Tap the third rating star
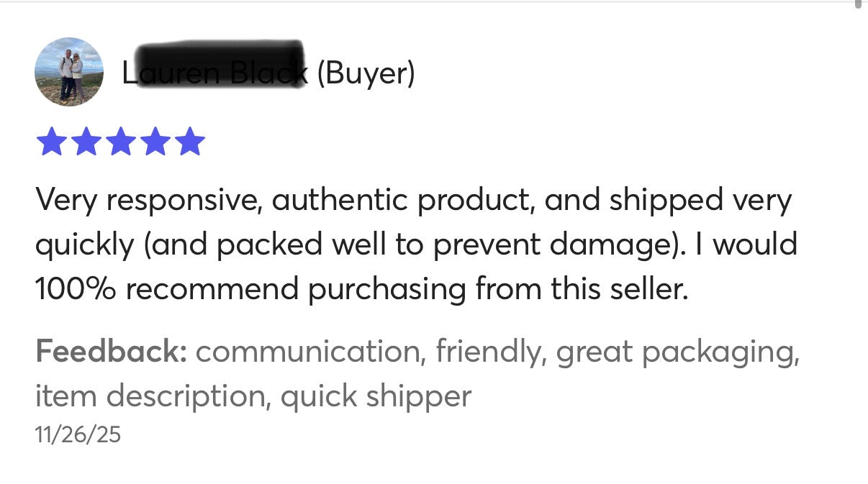 click(120, 142)
